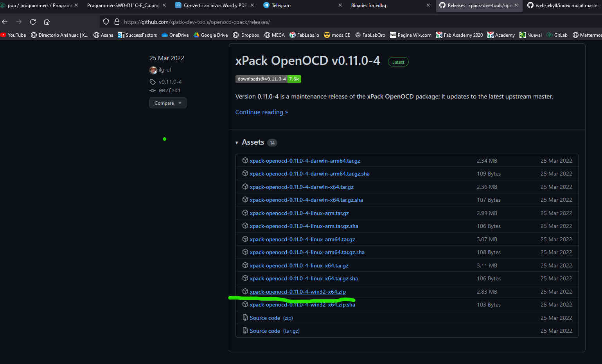Viewport: 602px width, 364px height.
Task: Download darwin-arm64.tar.gz.sha file
Action: [309, 174]
